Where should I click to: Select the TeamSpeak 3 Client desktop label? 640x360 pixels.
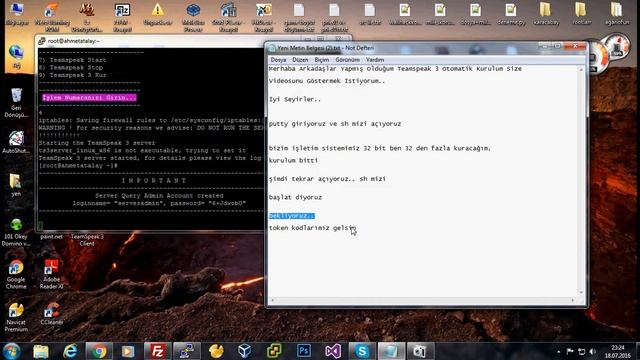tap(87, 240)
